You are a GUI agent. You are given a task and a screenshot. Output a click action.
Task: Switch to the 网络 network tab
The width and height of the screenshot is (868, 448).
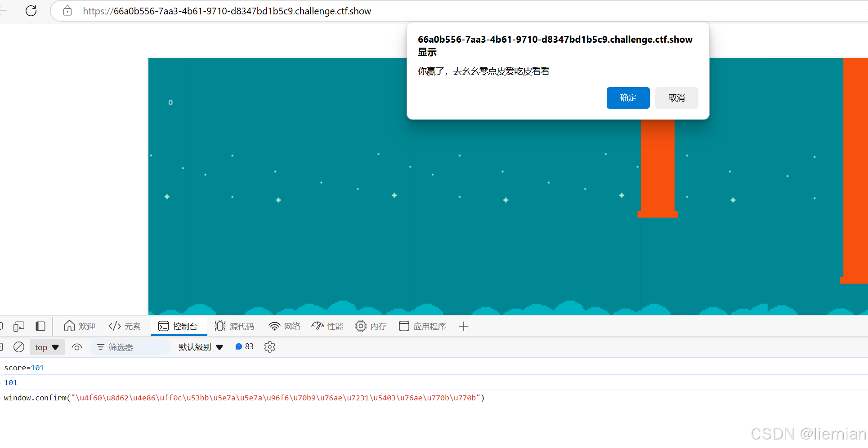pos(284,326)
